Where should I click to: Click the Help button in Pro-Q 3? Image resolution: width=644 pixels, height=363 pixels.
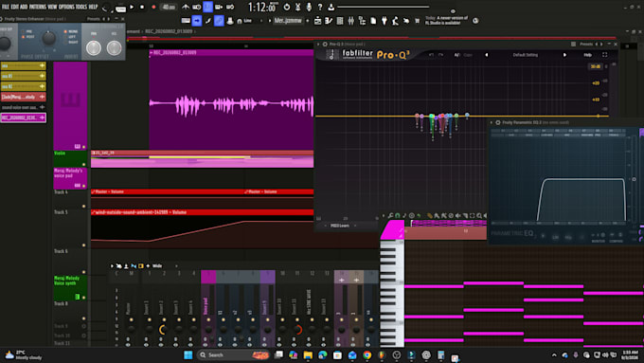[588, 55]
